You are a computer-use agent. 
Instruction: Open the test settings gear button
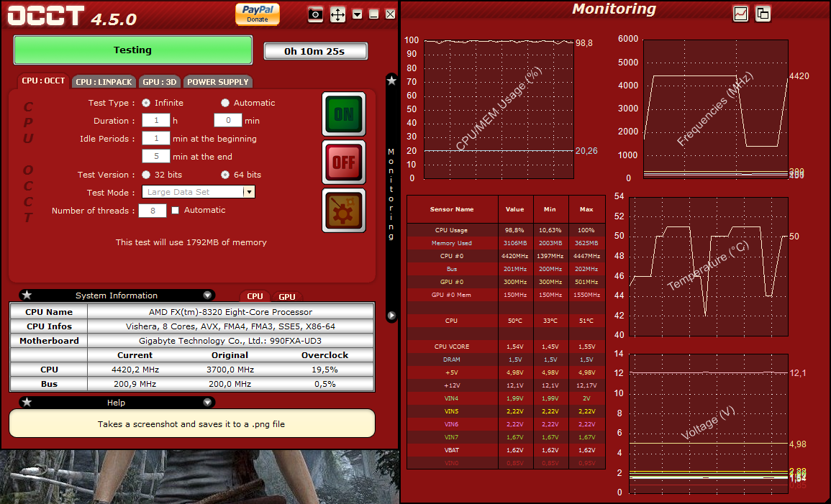(x=344, y=210)
